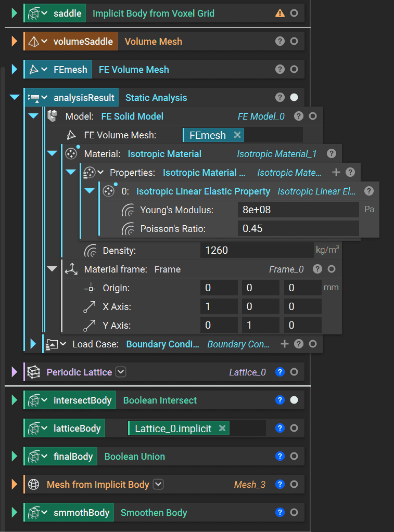The height and width of the screenshot is (532, 394).
Task: Select the FEmesh variable name label
Action: point(70,70)
